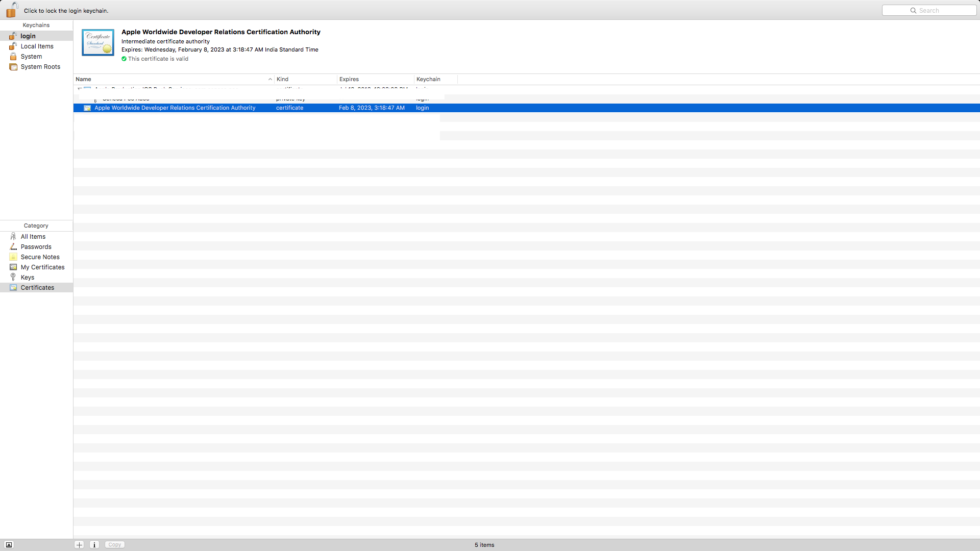Image resolution: width=980 pixels, height=551 pixels.
Task: Open the System keychain
Action: coord(31,57)
